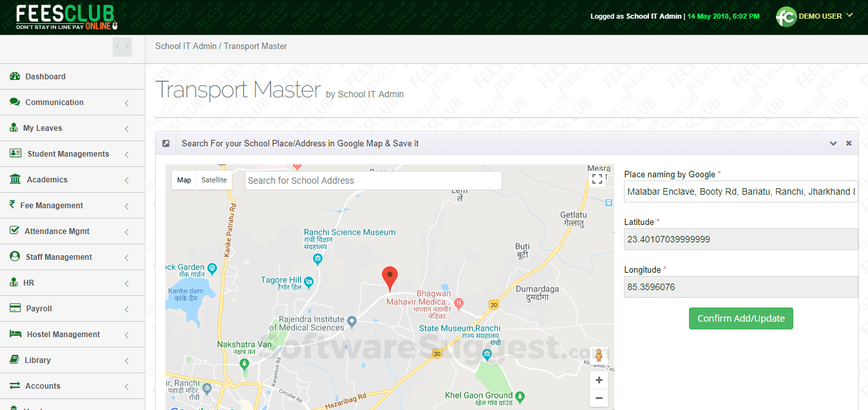Focus the Search for School Address field

(373, 181)
